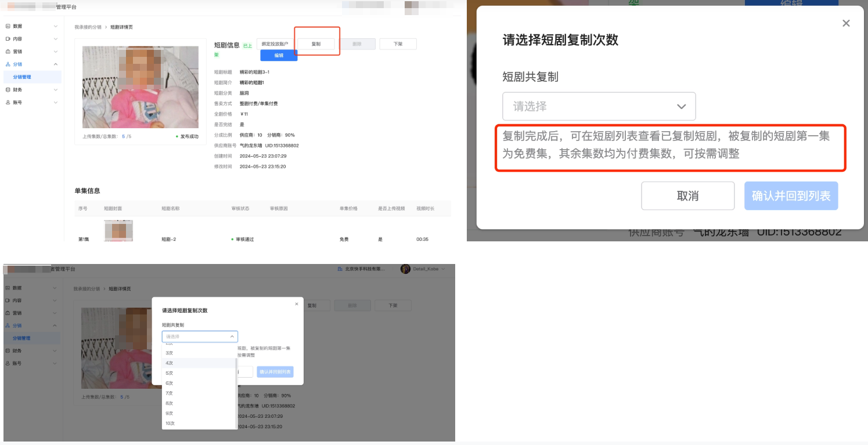The width and height of the screenshot is (868, 445).
Task: Choose 8次 from the copy count list
Action: click(199, 403)
